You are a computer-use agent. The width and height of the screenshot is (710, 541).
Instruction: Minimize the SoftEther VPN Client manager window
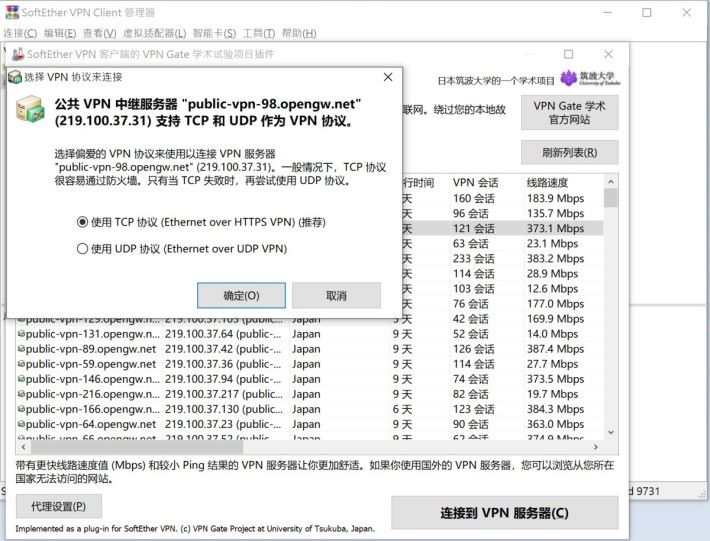(x=608, y=13)
